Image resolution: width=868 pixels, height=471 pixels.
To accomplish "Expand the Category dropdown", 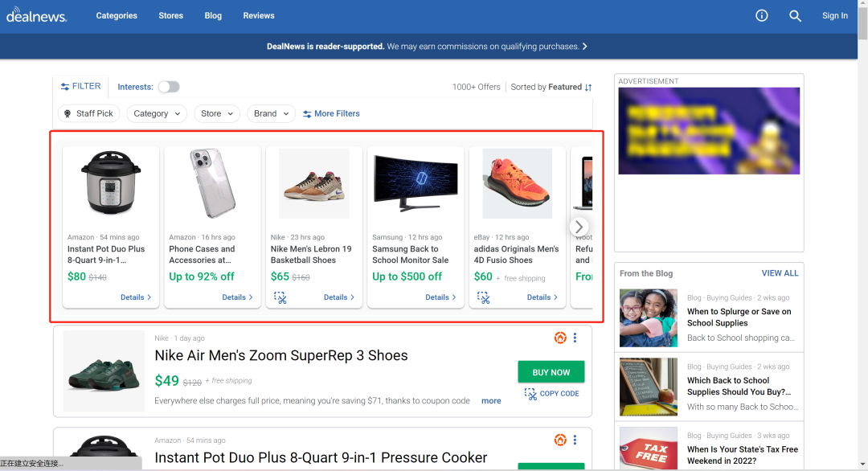I will click(x=157, y=113).
